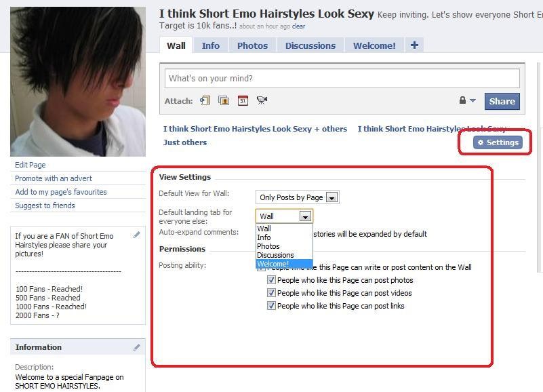The height and width of the screenshot is (392, 543).
Task: Click the attach link icon
Action: (205, 101)
